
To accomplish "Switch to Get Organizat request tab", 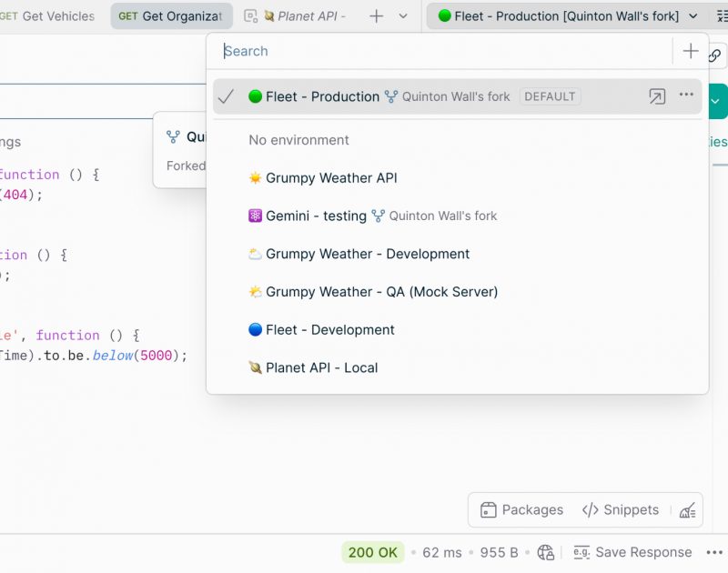I will point(171,16).
